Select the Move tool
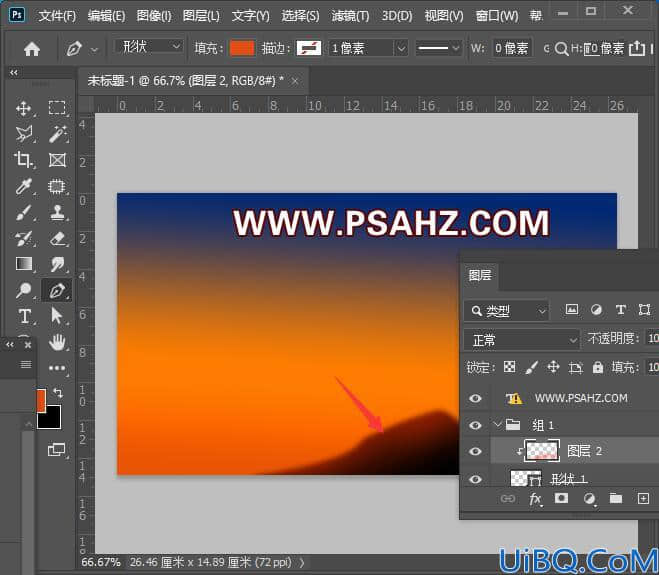Screen dimensions: 659x575 (24, 108)
